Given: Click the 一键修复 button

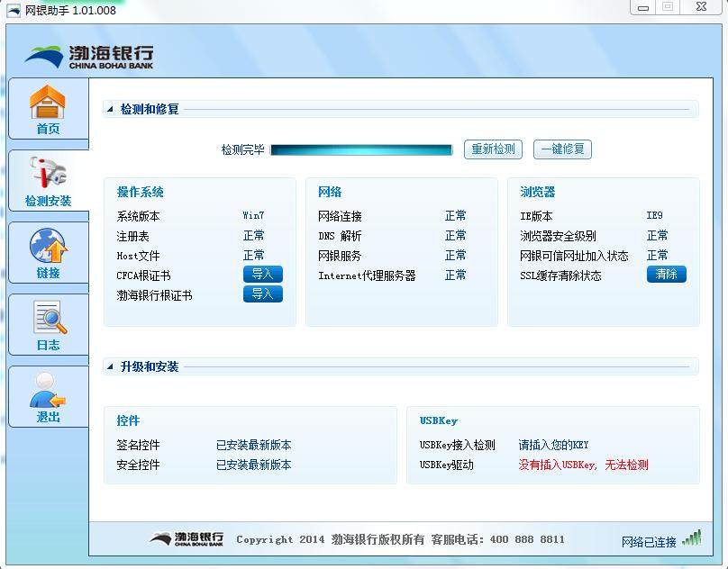Looking at the screenshot, I should pyautogui.click(x=562, y=149).
